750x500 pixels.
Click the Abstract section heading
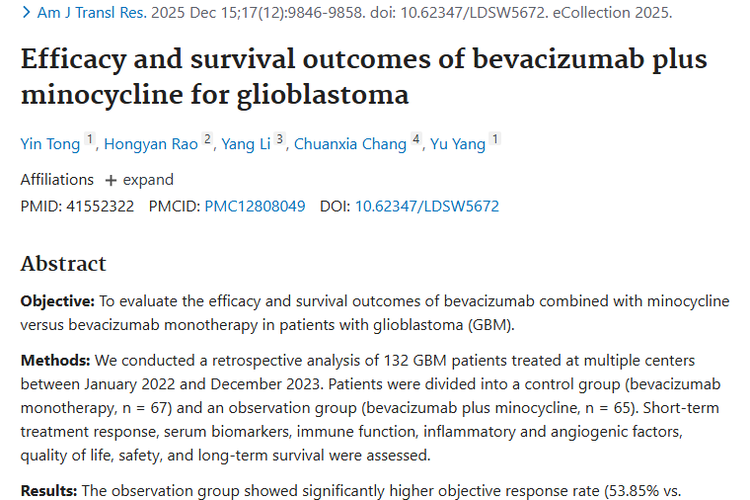(63, 264)
